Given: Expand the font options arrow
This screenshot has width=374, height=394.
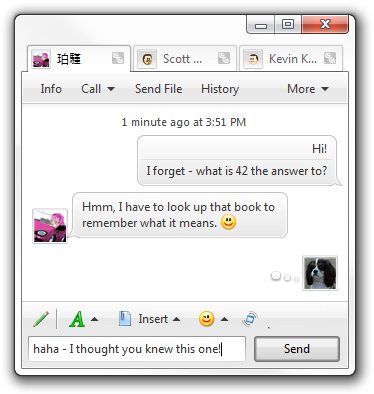Looking at the screenshot, I should 95,319.
